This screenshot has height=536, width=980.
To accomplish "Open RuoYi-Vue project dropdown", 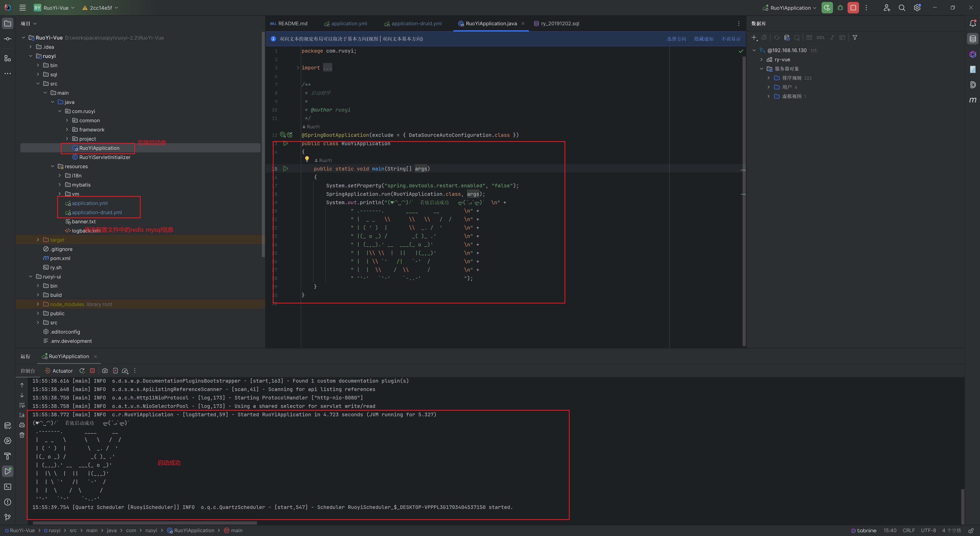I will 54,8.
